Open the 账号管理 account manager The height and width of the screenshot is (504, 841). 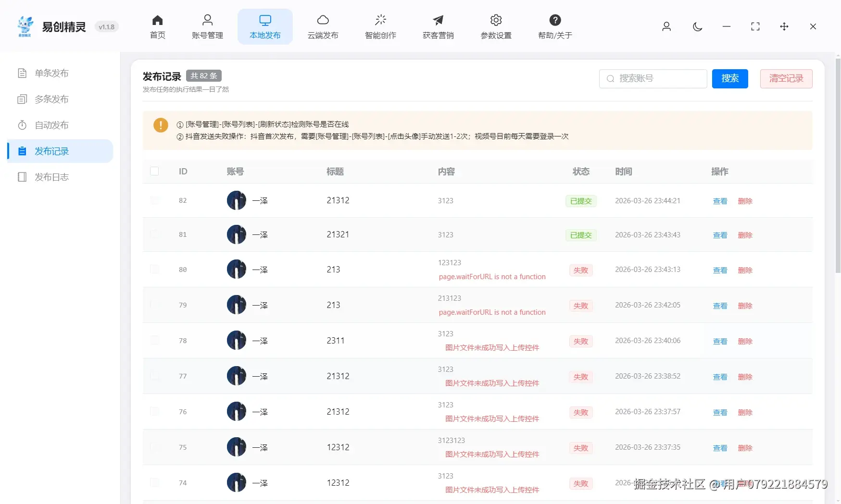coord(207,26)
